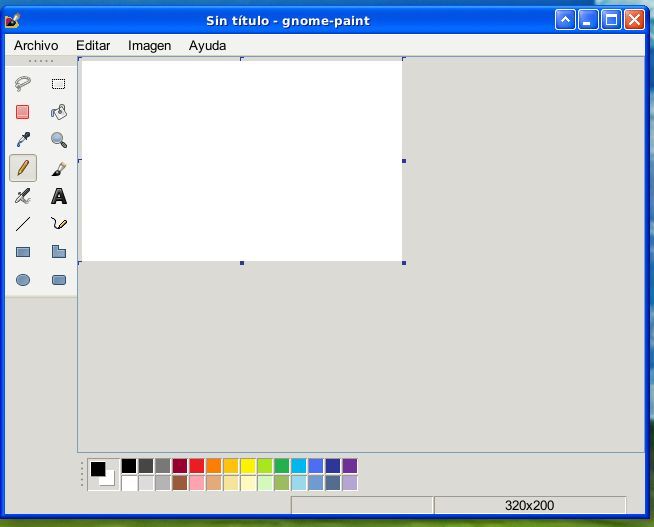654x527 pixels.
Task: Pick the tan palette color
Action: (x=214, y=483)
